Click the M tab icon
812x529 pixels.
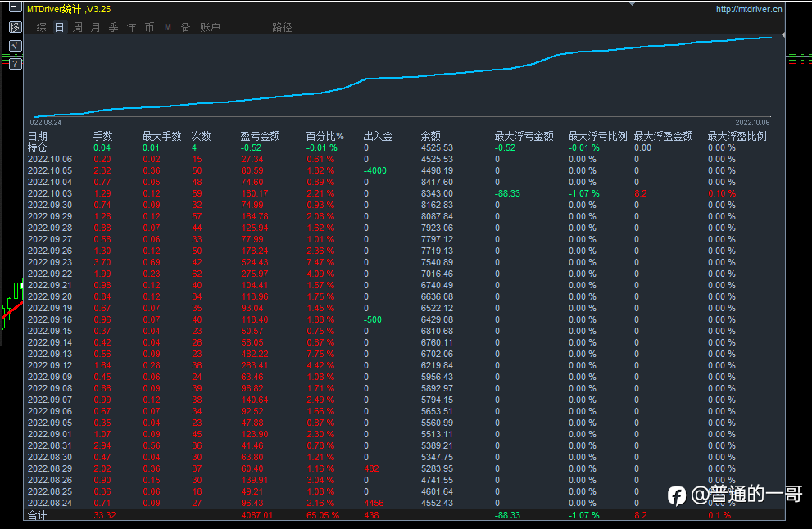point(168,27)
